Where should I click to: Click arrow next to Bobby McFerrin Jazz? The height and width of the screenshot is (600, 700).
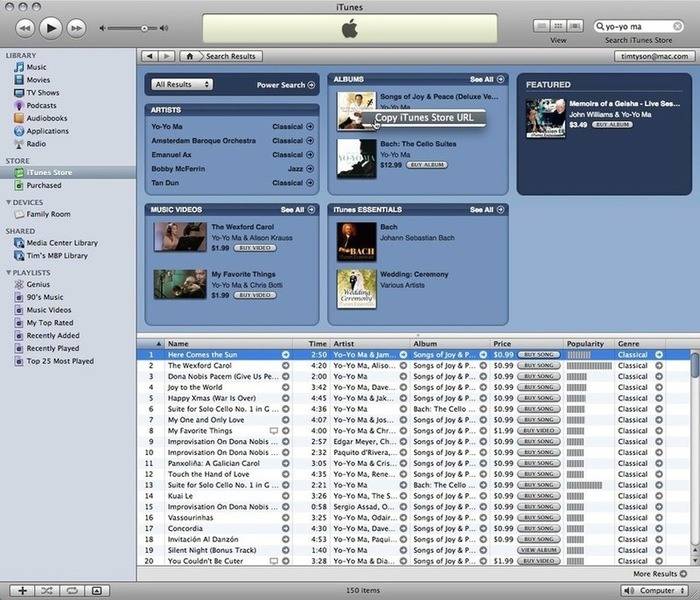click(x=310, y=169)
